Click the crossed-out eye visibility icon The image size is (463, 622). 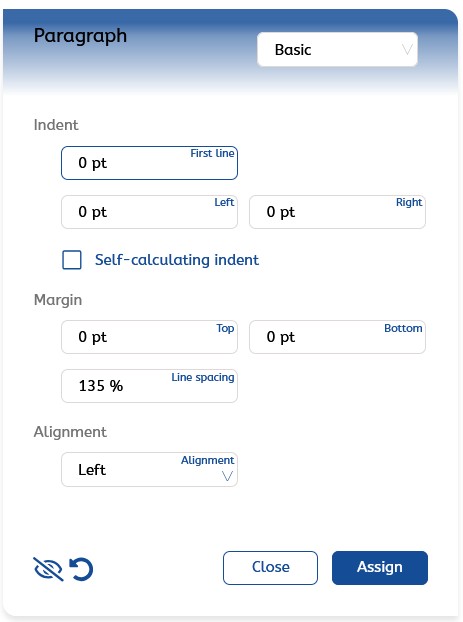click(x=48, y=569)
